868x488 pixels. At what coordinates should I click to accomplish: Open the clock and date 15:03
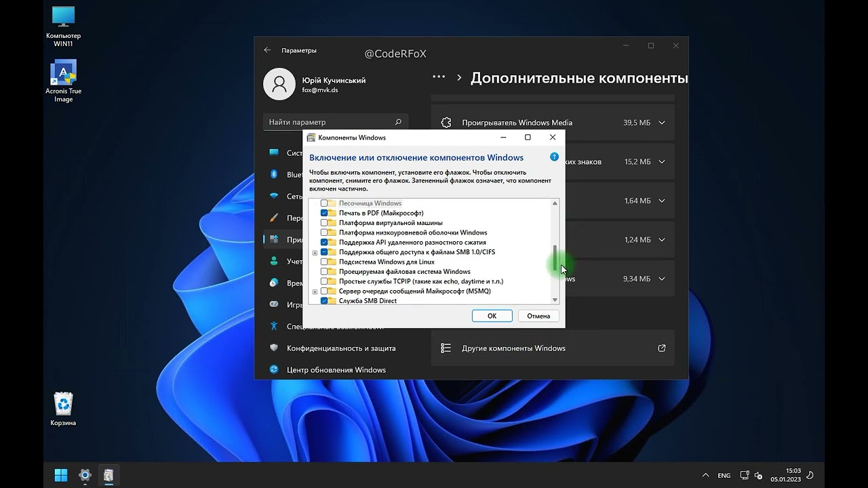(x=786, y=475)
